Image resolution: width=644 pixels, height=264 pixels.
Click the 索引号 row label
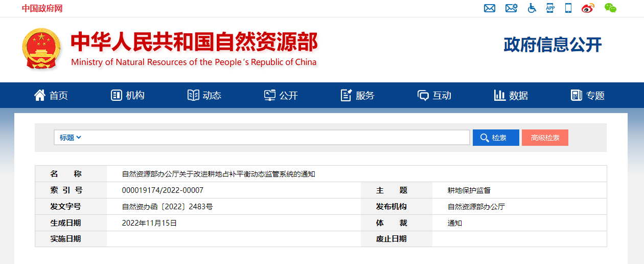[66, 190]
